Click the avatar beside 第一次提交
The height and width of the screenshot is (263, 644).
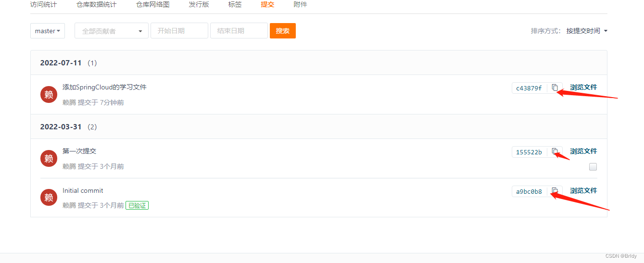point(49,158)
